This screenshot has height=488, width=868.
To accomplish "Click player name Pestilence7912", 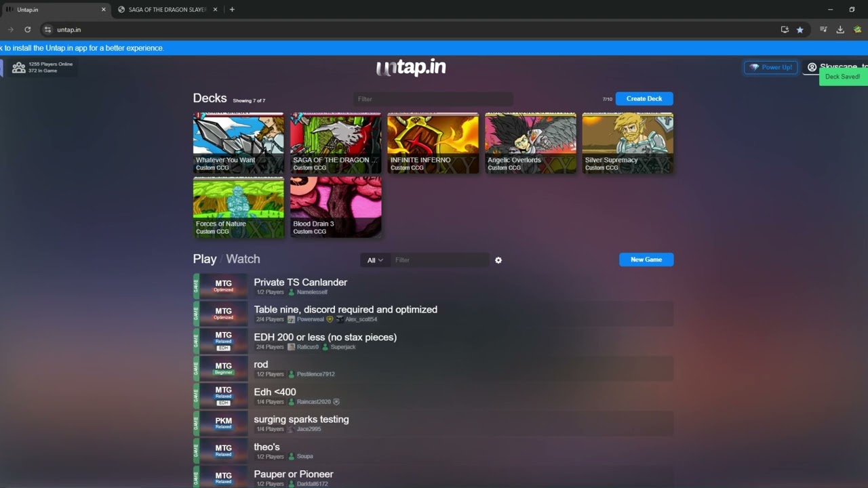I will pyautogui.click(x=315, y=374).
